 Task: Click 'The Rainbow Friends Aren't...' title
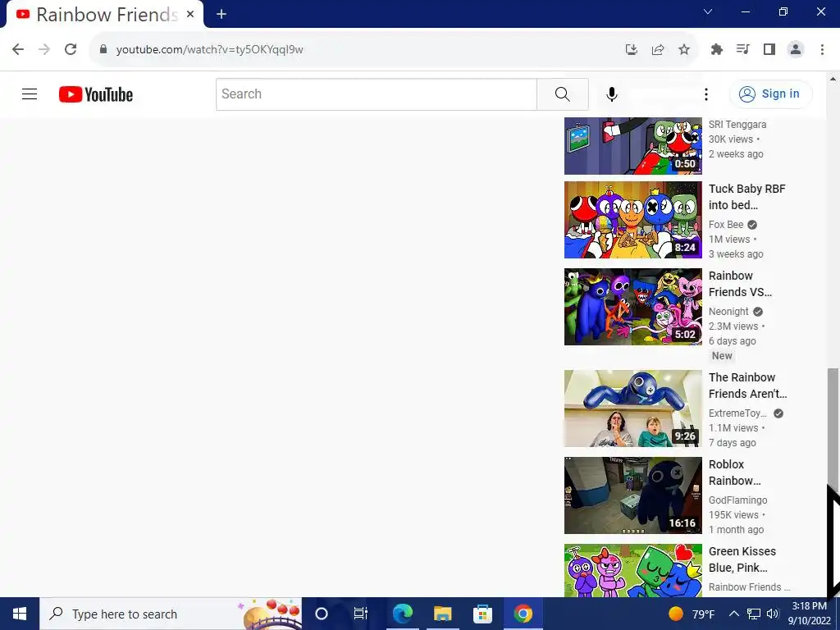click(x=747, y=386)
